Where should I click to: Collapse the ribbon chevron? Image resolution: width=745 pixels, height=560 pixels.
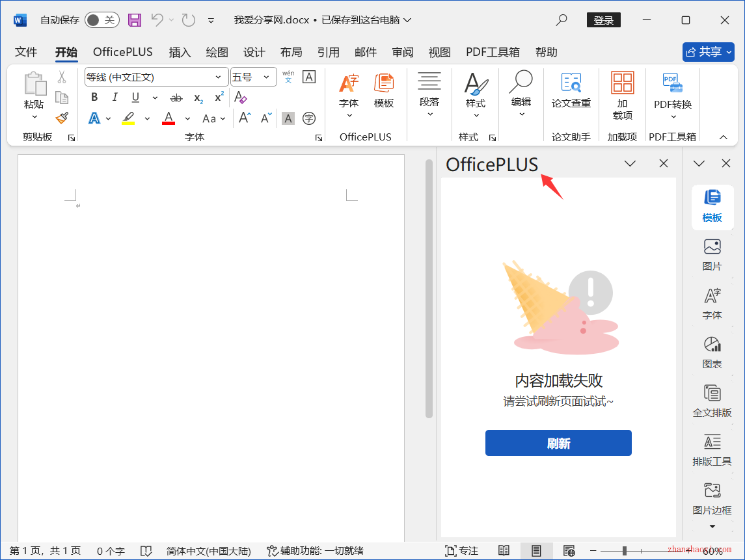723,137
